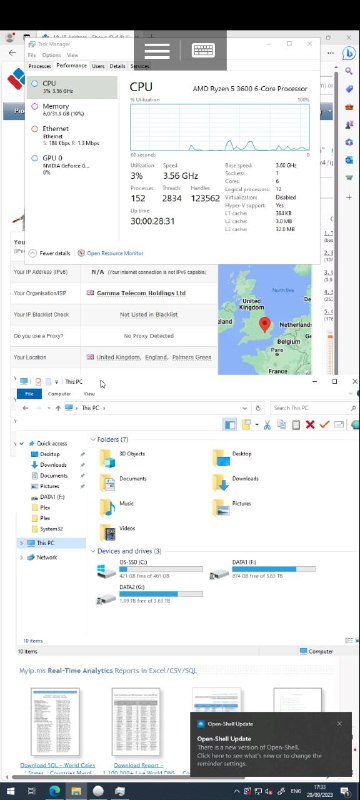The image size is (360, 800).
Task: Expand the This PC tree node arrow
Action: [x=21, y=543]
